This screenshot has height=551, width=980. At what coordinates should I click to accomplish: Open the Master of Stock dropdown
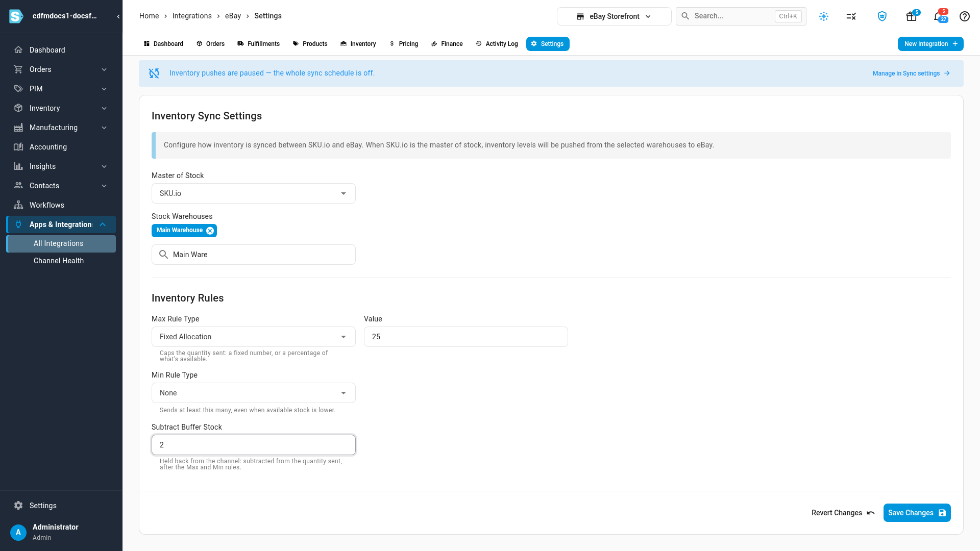pos(254,193)
